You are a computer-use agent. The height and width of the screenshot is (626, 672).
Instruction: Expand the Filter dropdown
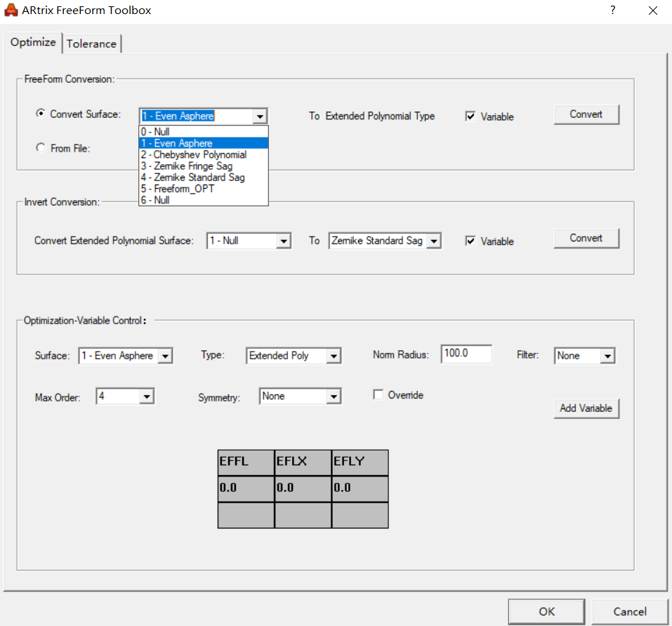(607, 356)
